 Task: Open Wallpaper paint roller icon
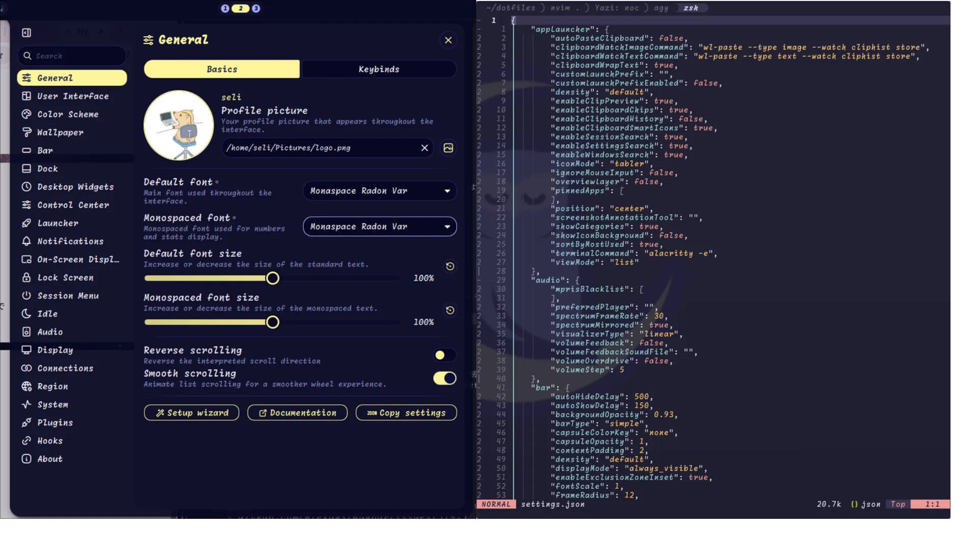(27, 132)
